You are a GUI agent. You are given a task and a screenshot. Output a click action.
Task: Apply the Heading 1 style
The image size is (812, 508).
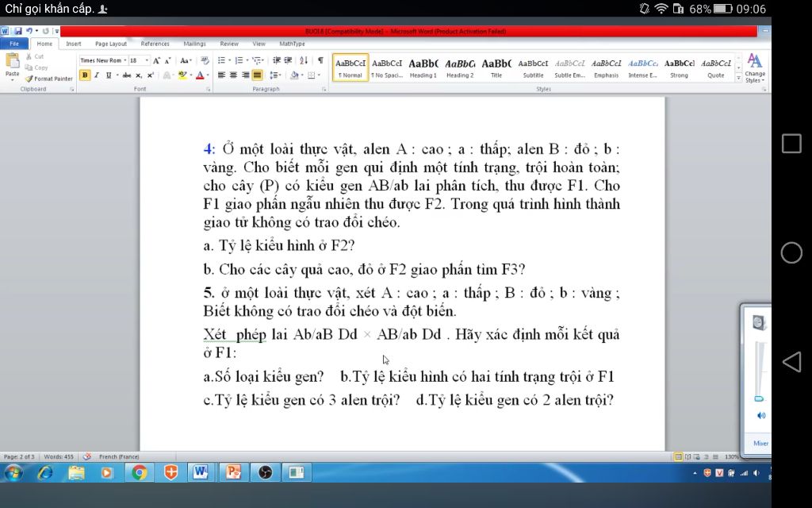[423, 67]
